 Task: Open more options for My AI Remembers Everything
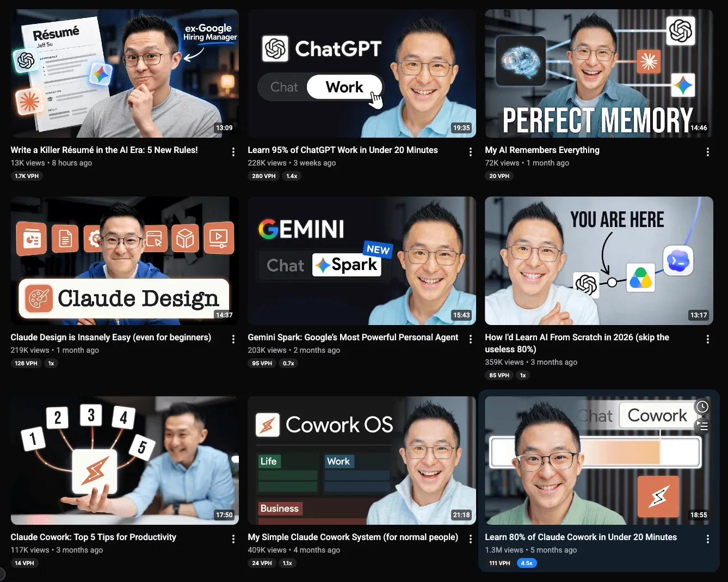click(708, 152)
